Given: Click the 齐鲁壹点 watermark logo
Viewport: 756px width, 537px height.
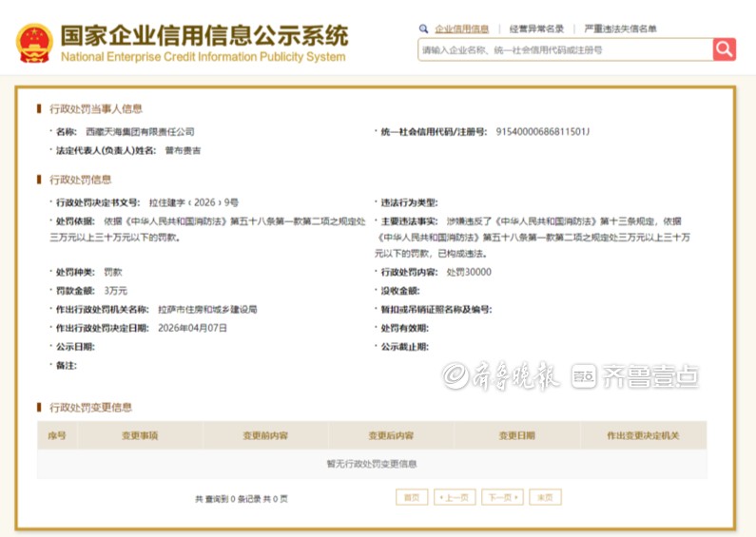Looking at the screenshot, I should (636, 376).
